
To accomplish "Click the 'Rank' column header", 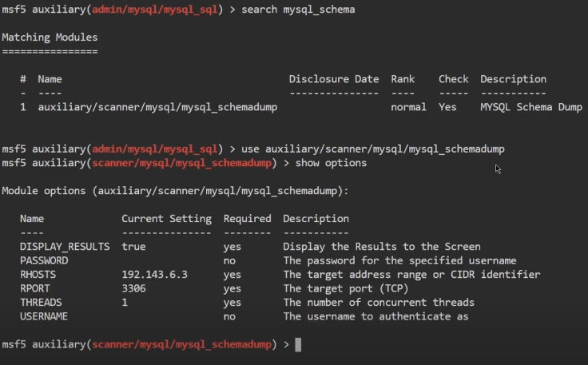I will coord(403,79).
